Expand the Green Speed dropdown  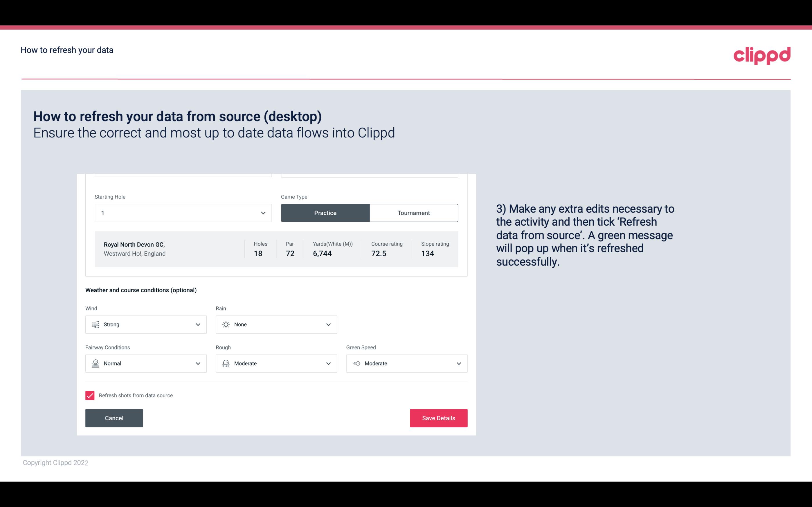458,363
